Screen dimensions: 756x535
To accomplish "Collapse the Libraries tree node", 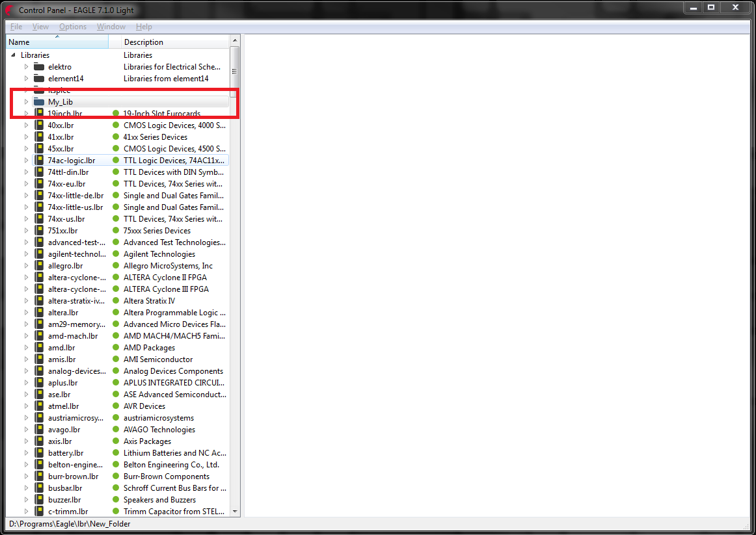I will tap(13, 55).
